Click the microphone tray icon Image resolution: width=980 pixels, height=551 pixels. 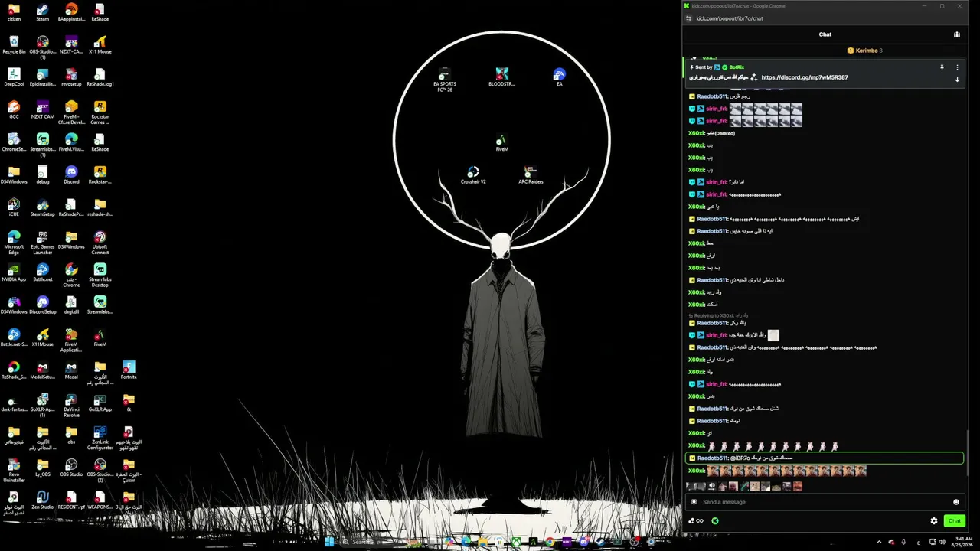tap(904, 542)
